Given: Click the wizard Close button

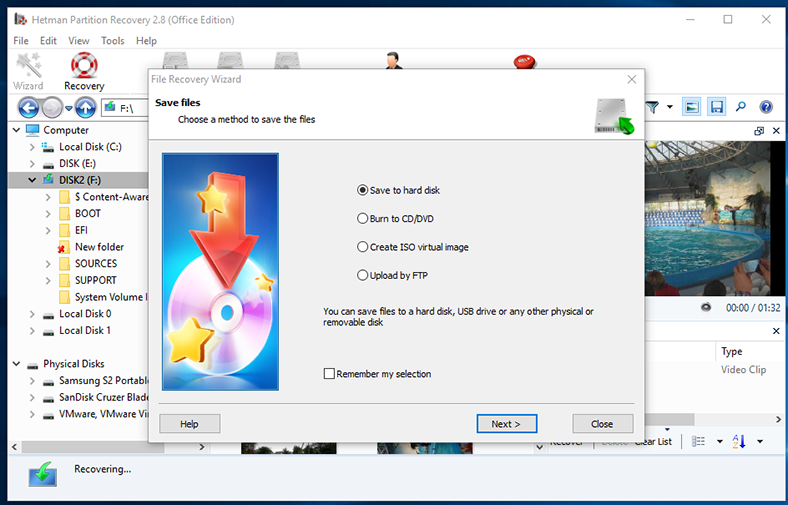Looking at the screenshot, I should coord(603,424).
